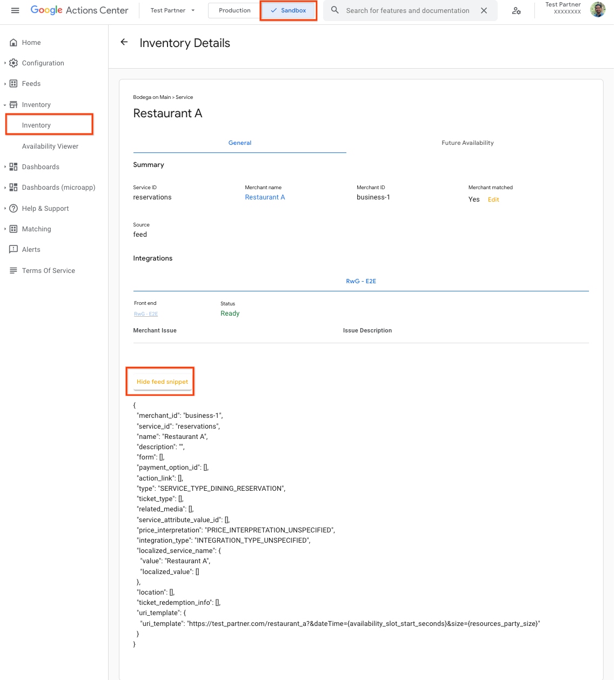Select the Home icon in sidebar

[x=13, y=42]
